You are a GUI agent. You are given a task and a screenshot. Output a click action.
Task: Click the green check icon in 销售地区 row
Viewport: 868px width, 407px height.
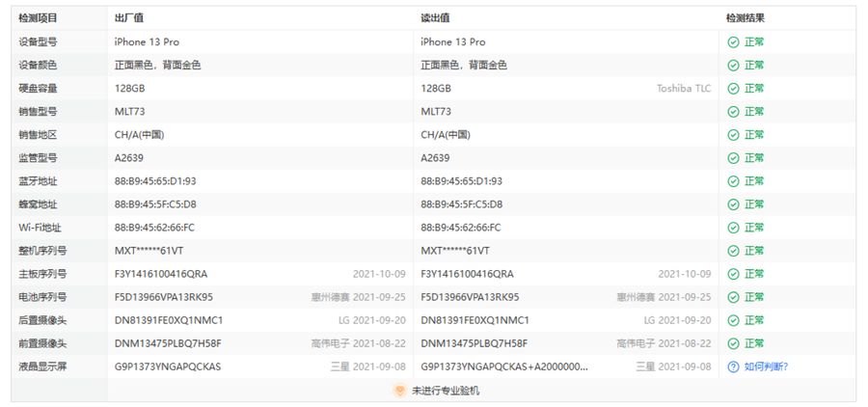pos(734,135)
